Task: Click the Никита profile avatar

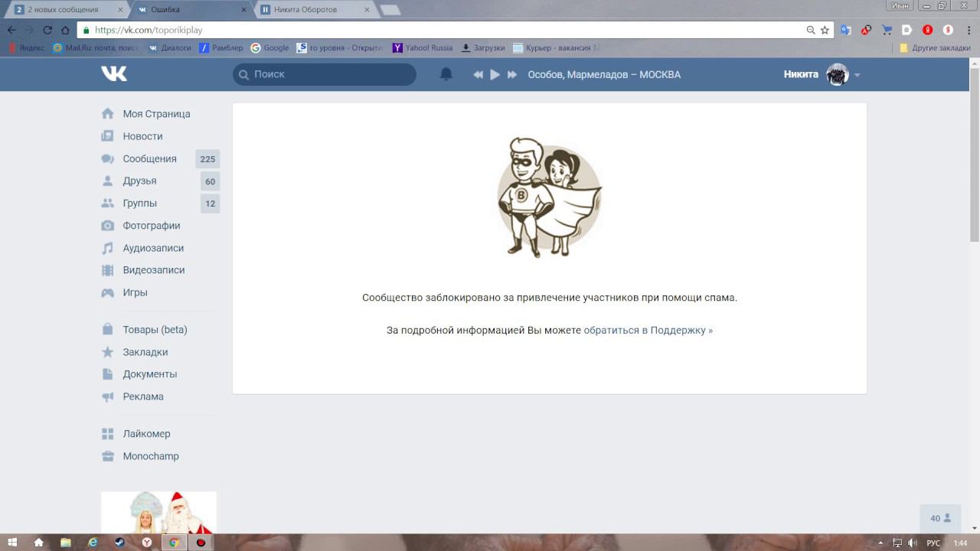Action: click(x=838, y=74)
